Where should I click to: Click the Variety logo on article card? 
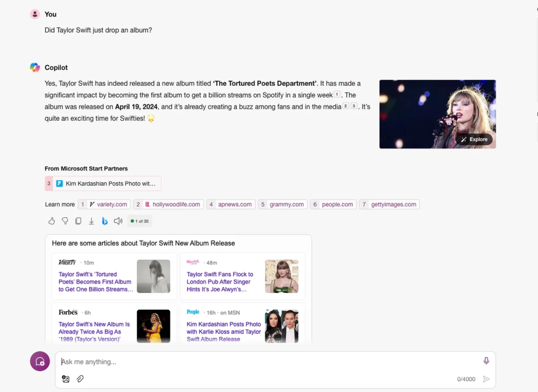67,262
